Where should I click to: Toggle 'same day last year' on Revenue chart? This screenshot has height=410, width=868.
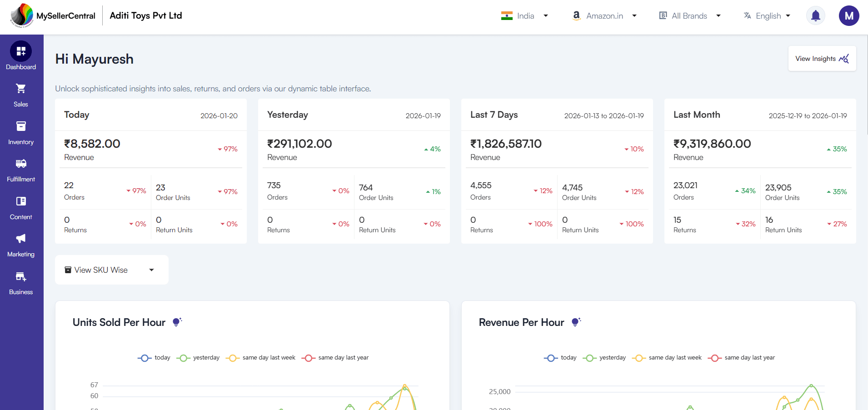click(742, 358)
